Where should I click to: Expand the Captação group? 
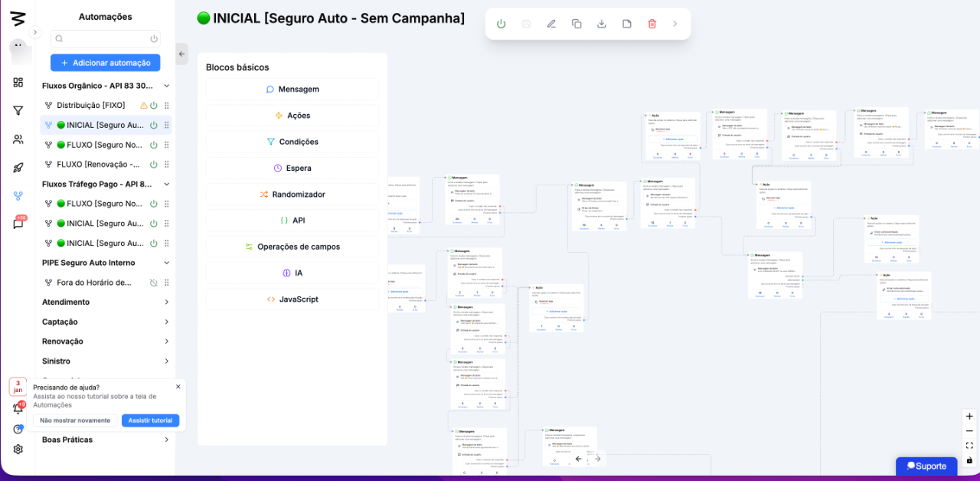pyautogui.click(x=166, y=322)
